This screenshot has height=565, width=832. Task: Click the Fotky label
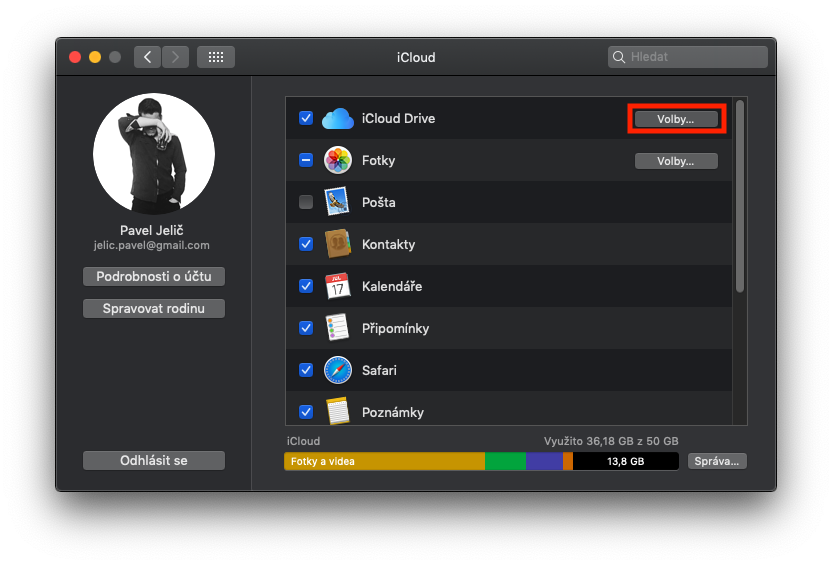tap(378, 160)
